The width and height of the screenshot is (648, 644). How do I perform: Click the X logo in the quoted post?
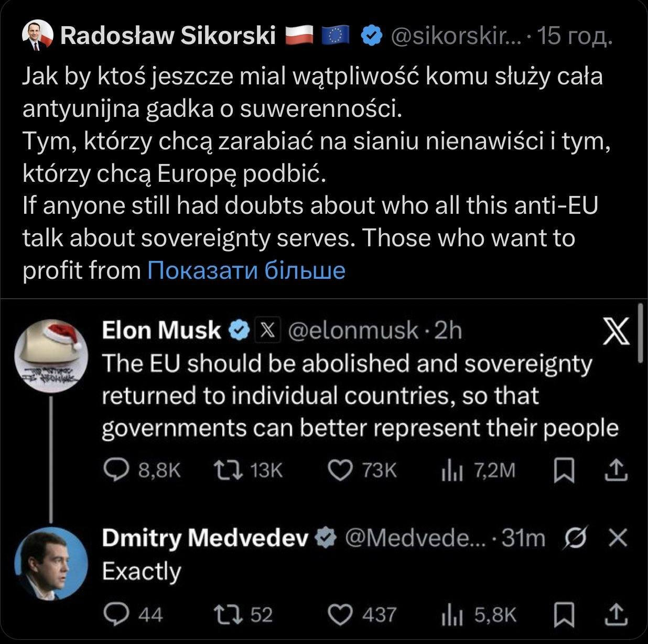click(x=616, y=332)
